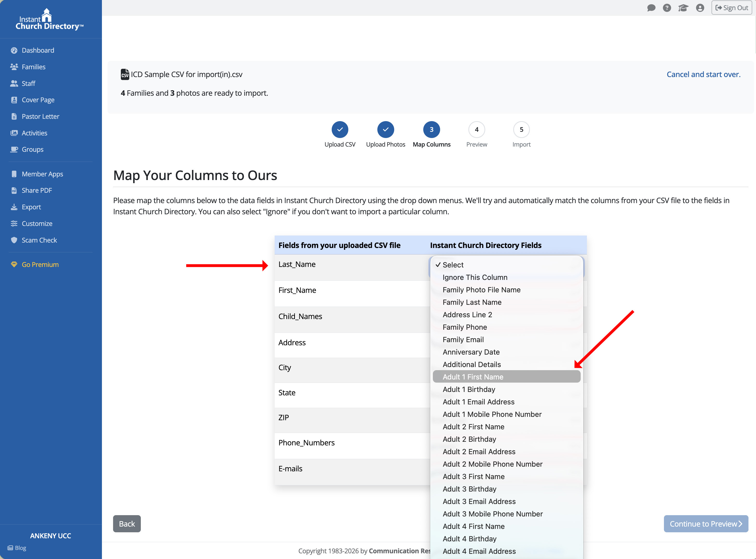
Task: Go to completed Upload CSV step circle
Action: (x=339, y=130)
